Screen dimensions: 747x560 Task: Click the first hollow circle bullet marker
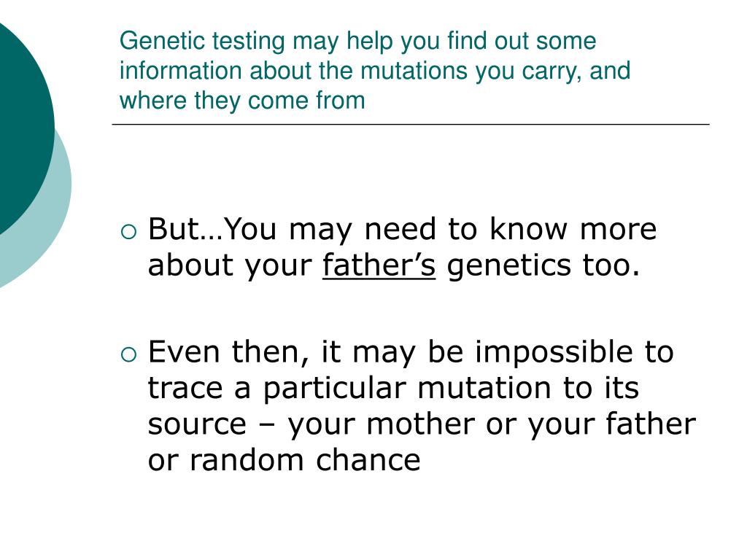(128, 232)
